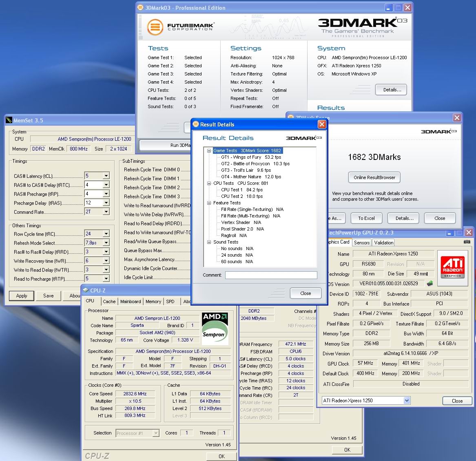This screenshot has width=476, height=461.
Task: Collapse the Feature Tests tree node
Action: coord(209,203)
